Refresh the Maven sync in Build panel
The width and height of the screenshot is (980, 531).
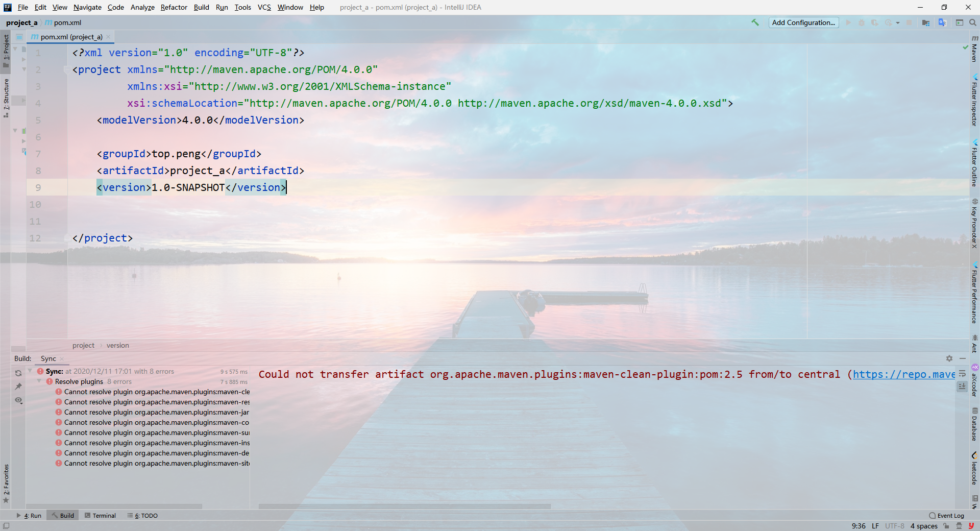click(x=18, y=373)
